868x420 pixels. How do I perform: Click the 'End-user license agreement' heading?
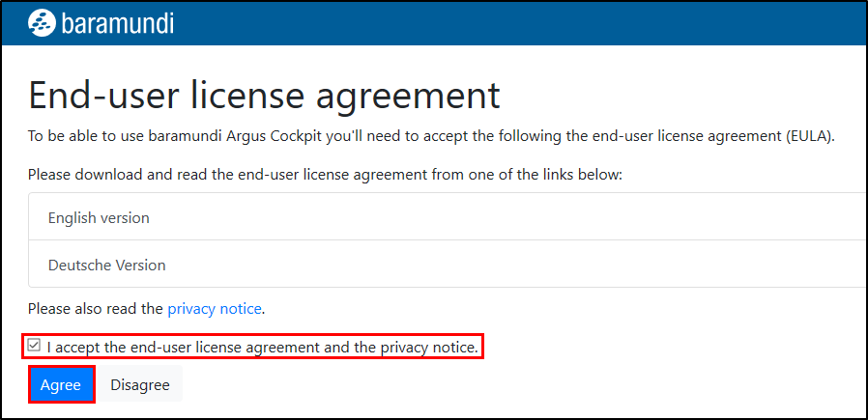click(264, 95)
